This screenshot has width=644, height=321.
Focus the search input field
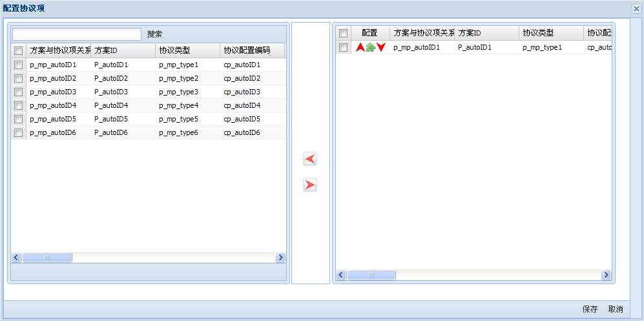point(77,34)
